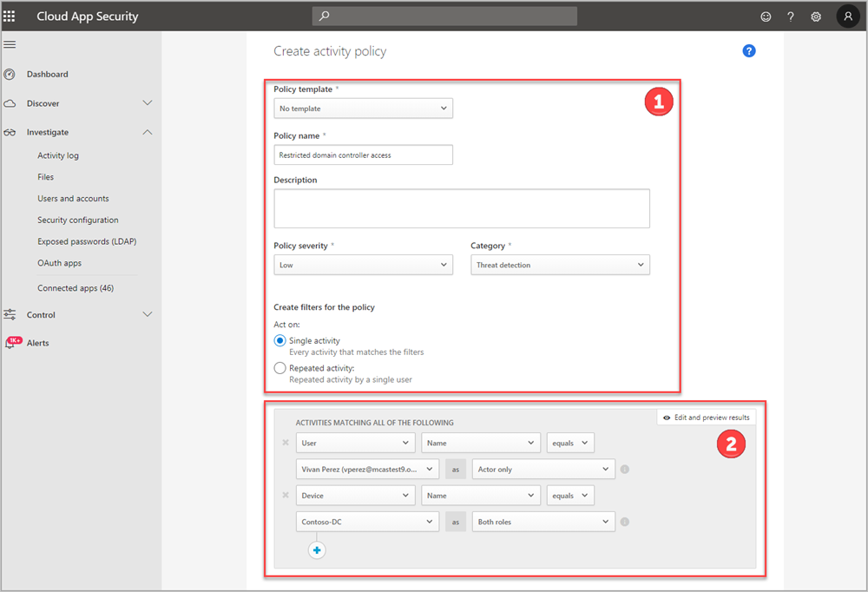Select the Repeated activity radio button
This screenshot has height=592, width=868.
pos(279,367)
